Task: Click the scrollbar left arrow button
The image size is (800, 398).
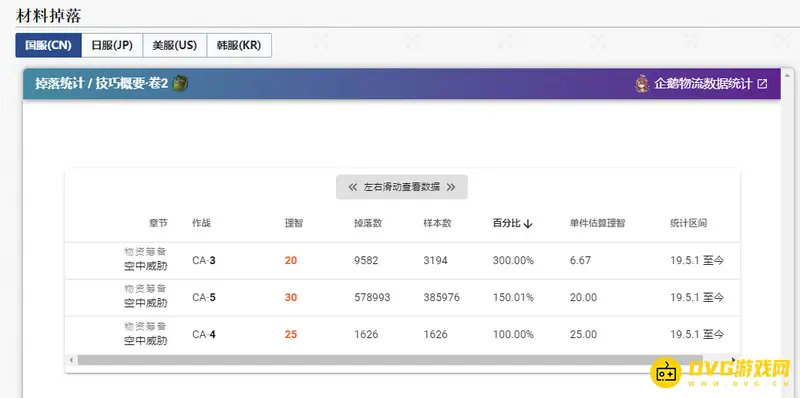Action: [71, 360]
